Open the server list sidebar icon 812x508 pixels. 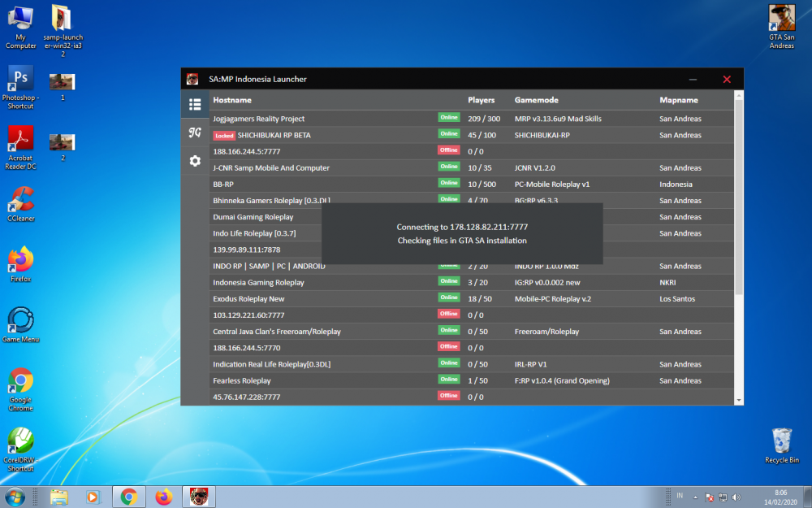pos(195,104)
